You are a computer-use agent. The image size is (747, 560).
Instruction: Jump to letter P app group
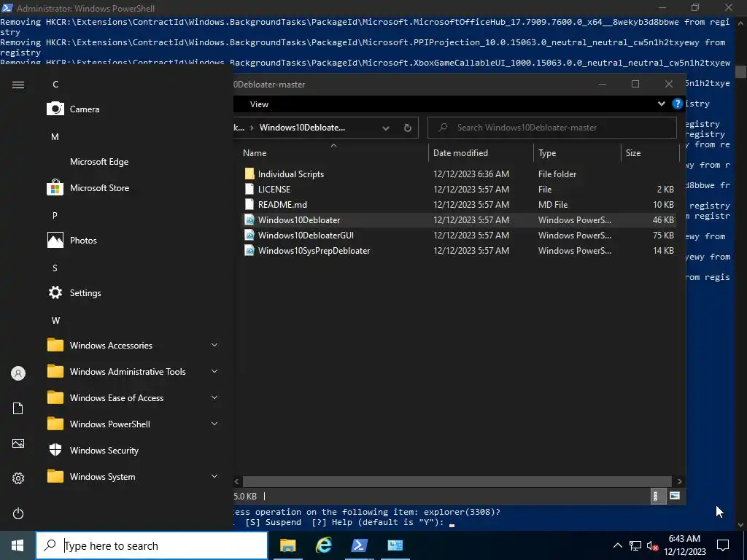pyautogui.click(x=55, y=215)
